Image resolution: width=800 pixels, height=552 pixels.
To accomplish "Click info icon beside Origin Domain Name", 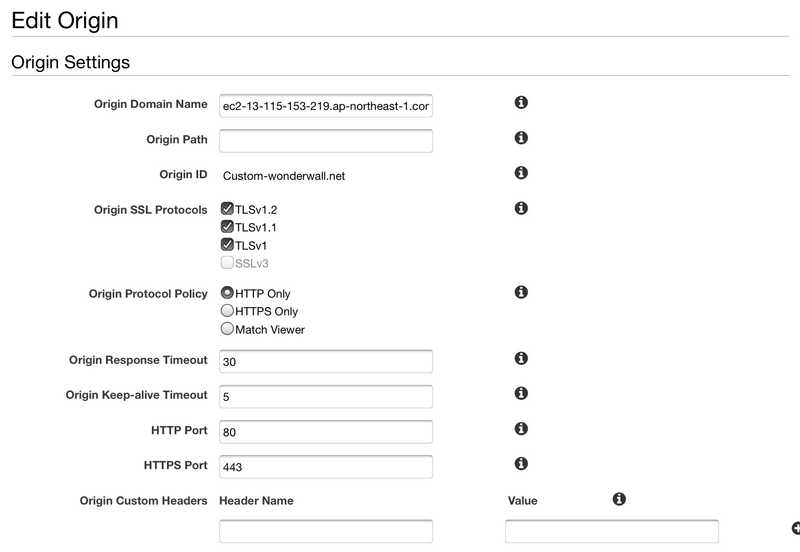I will 521,103.
